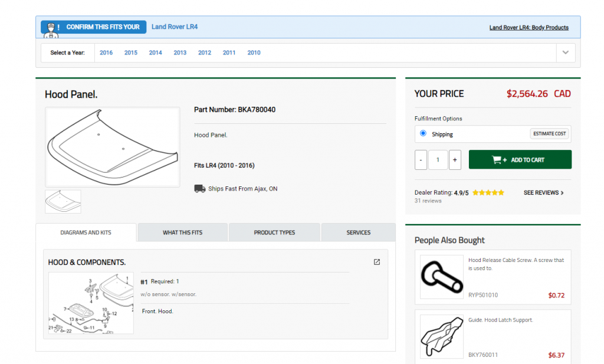Click the main Hood Panel product image
The image size is (604, 364).
click(113, 147)
